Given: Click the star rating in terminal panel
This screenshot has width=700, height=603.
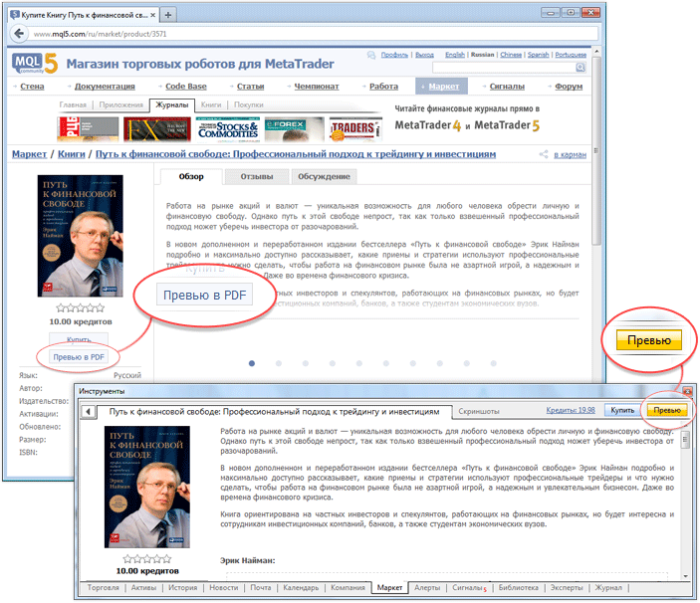Looking at the screenshot, I should point(147,559).
